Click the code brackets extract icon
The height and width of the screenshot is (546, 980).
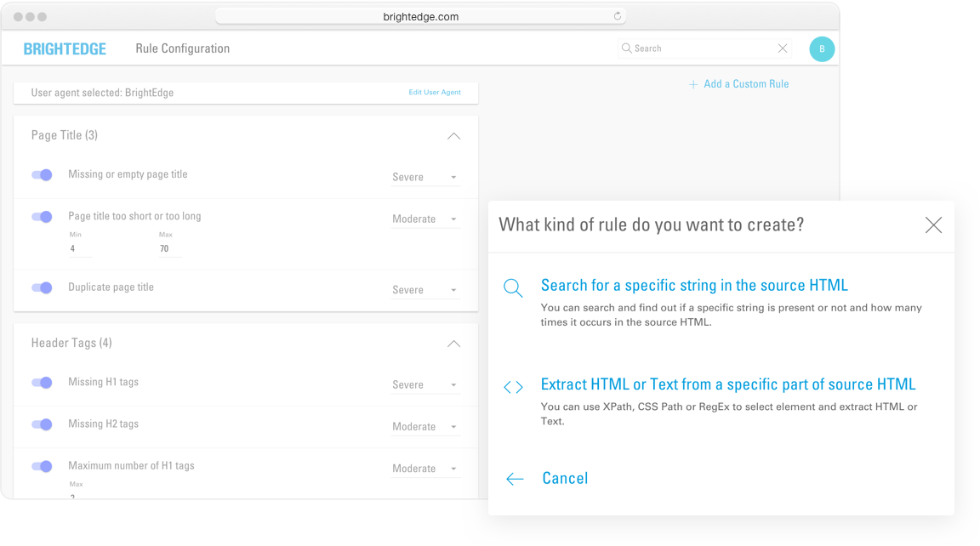tap(513, 387)
